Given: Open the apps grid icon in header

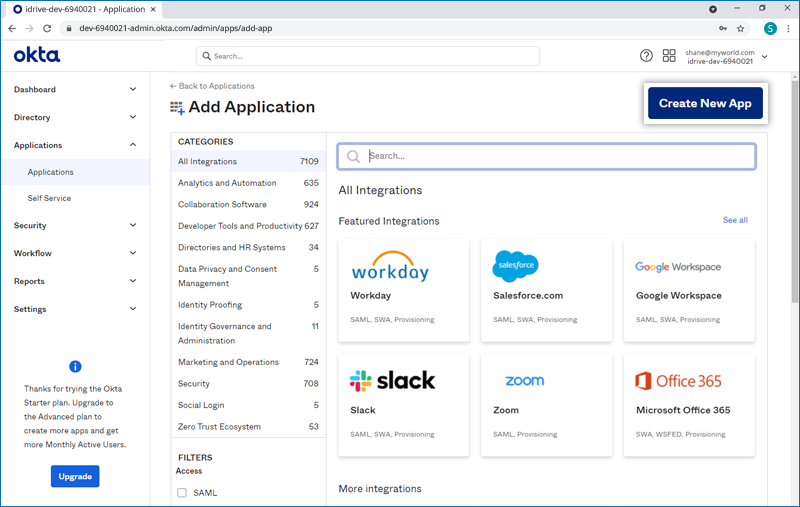Looking at the screenshot, I should pos(669,56).
